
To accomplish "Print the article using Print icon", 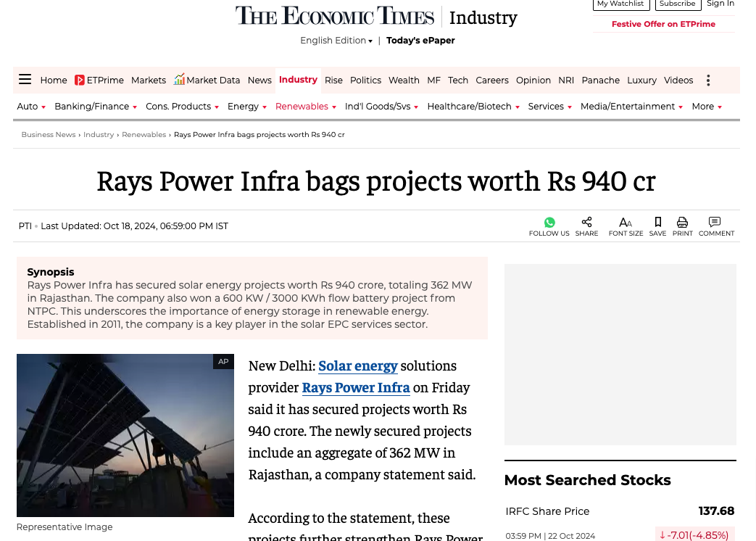I will (682, 223).
